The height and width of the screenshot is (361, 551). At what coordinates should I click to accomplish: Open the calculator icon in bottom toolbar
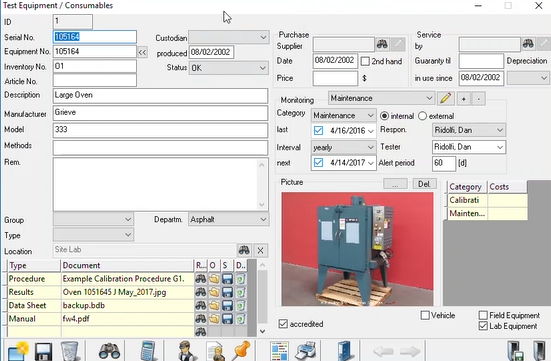pos(148,351)
